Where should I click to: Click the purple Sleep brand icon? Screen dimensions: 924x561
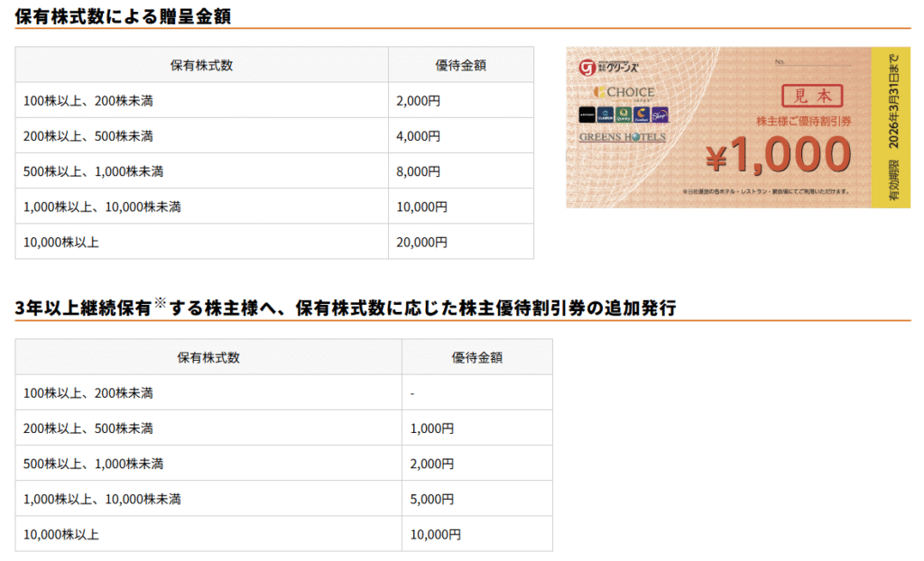pyautogui.click(x=660, y=115)
